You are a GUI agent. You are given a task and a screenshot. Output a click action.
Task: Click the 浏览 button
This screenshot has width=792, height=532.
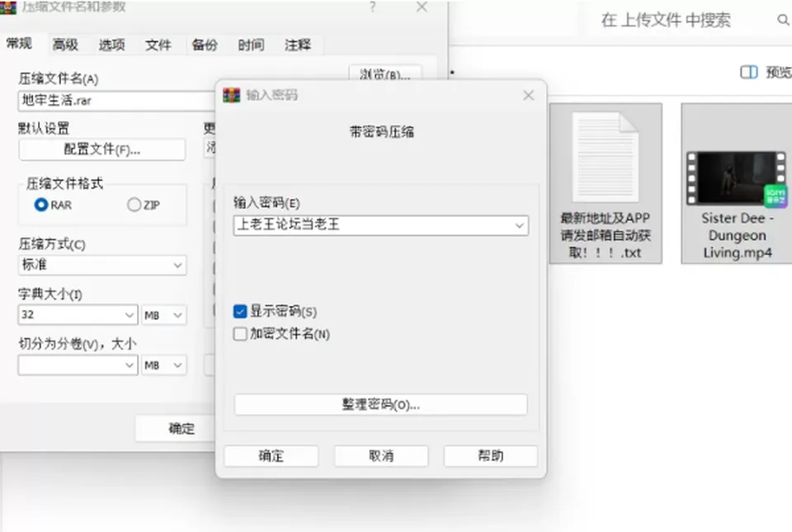(385, 73)
